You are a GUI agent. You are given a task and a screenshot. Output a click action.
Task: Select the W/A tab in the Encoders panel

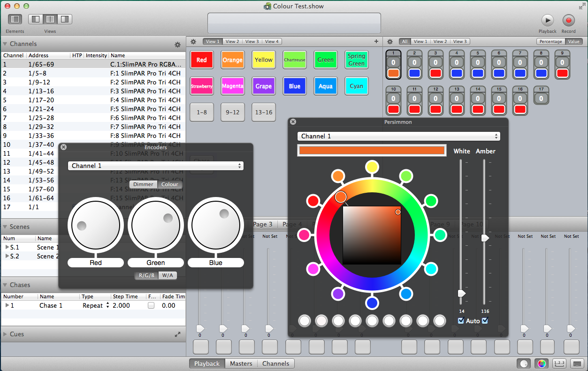pyautogui.click(x=168, y=275)
